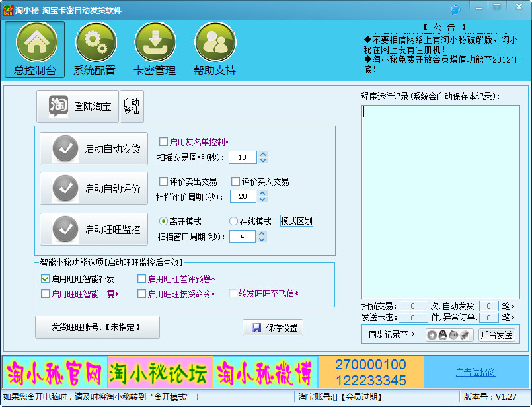Click the QQ penguin sync icon
Image resolution: width=532 pixels, height=407 pixels.
click(x=442, y=335)
